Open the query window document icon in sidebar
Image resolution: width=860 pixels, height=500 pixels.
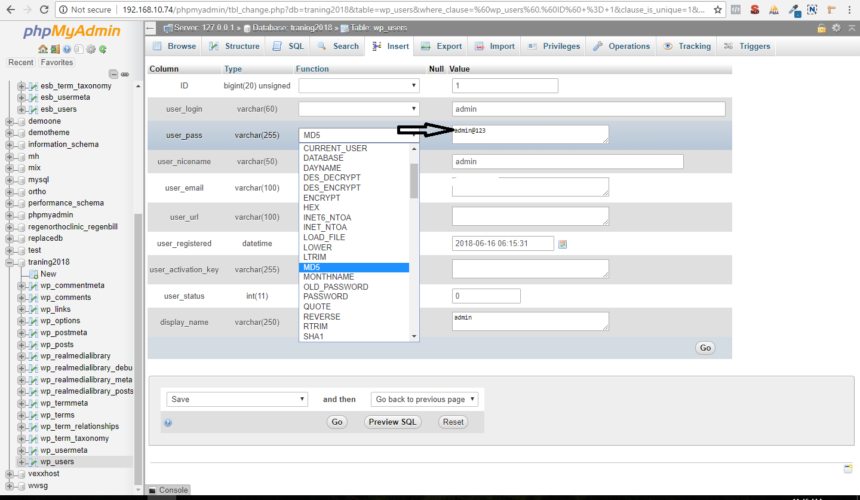78,49
